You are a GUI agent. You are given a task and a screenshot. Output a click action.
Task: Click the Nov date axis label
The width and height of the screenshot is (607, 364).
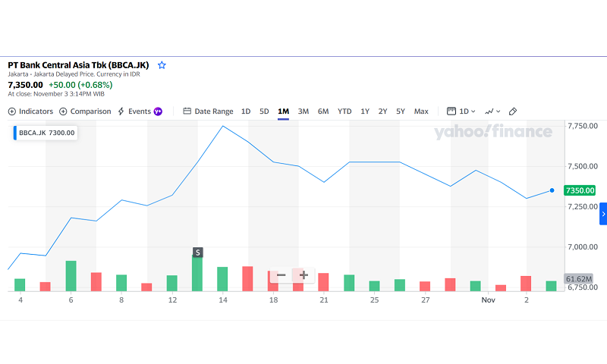(x=488, y=300)
